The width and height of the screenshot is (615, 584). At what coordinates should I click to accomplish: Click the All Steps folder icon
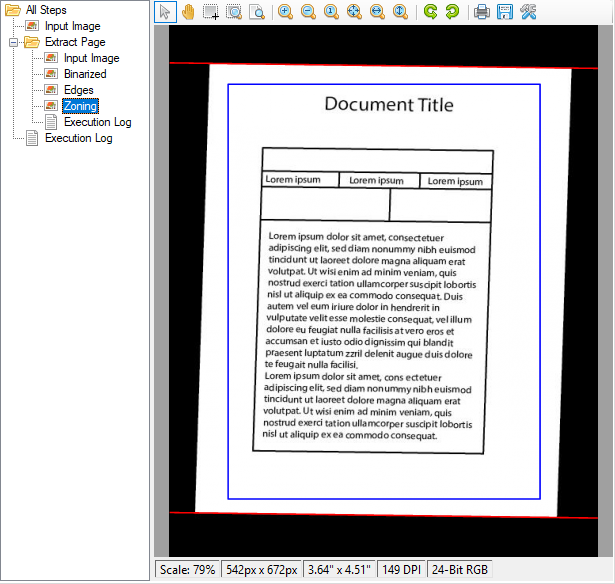point(13,10)
